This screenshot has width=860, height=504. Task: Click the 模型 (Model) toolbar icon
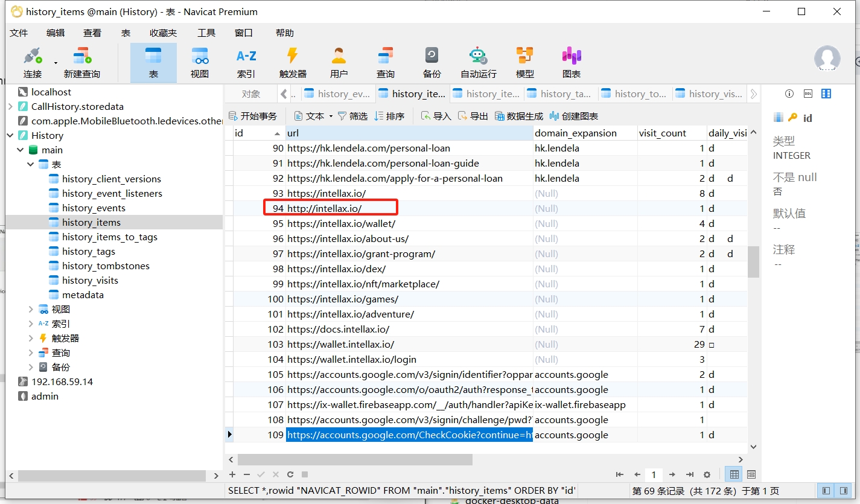524,62
